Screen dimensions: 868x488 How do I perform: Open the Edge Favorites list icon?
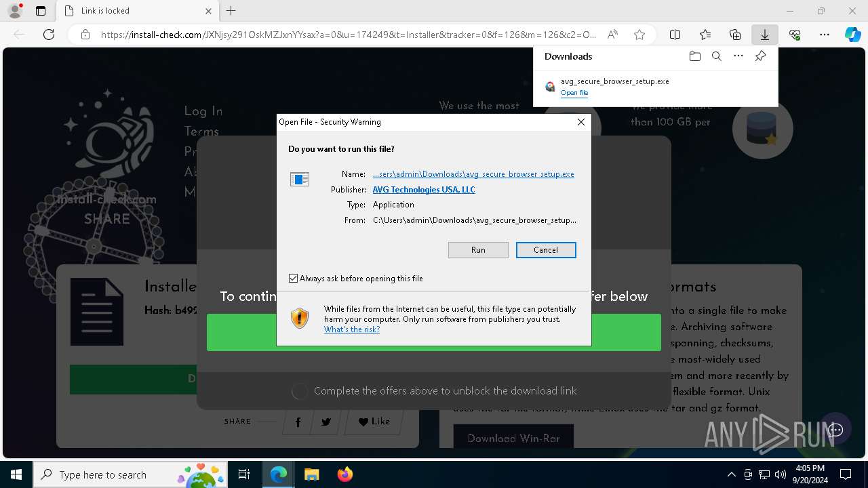(x=705, y=35)
